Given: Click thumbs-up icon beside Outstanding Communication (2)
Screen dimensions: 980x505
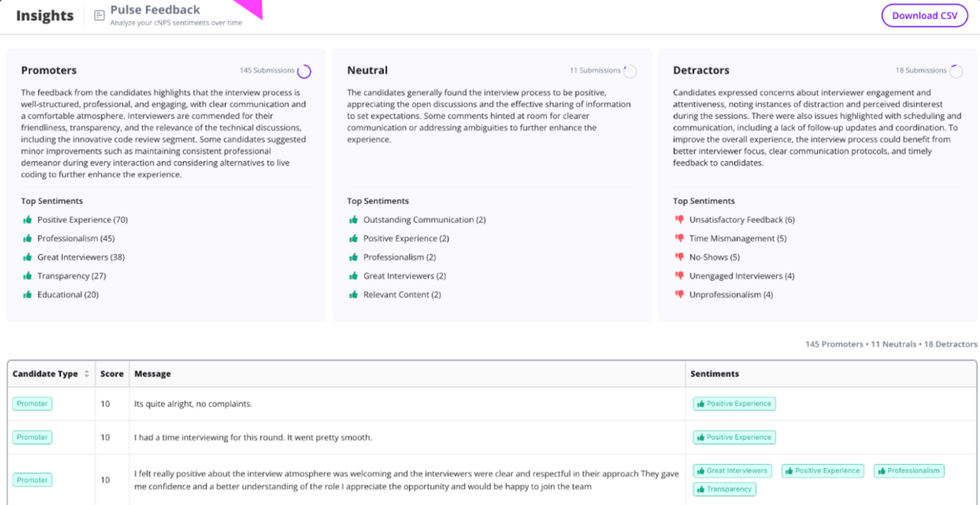Looking at the screenshot, I should pos(353,220).
